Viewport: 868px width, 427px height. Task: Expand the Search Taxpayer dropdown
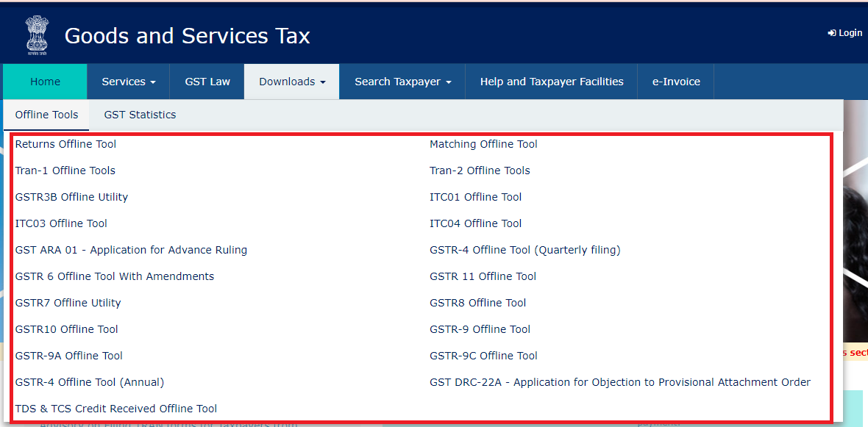tap(402, 82)
